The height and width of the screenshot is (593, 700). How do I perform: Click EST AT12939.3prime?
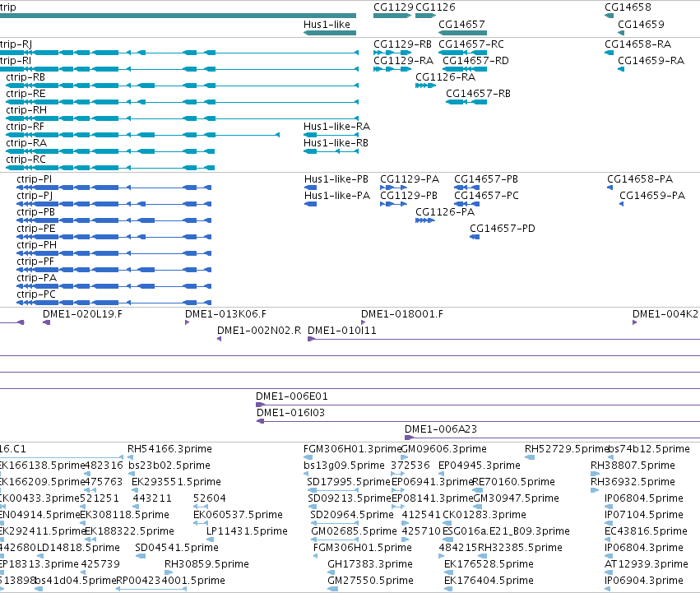pyautogui.click(x=647, y=564)
